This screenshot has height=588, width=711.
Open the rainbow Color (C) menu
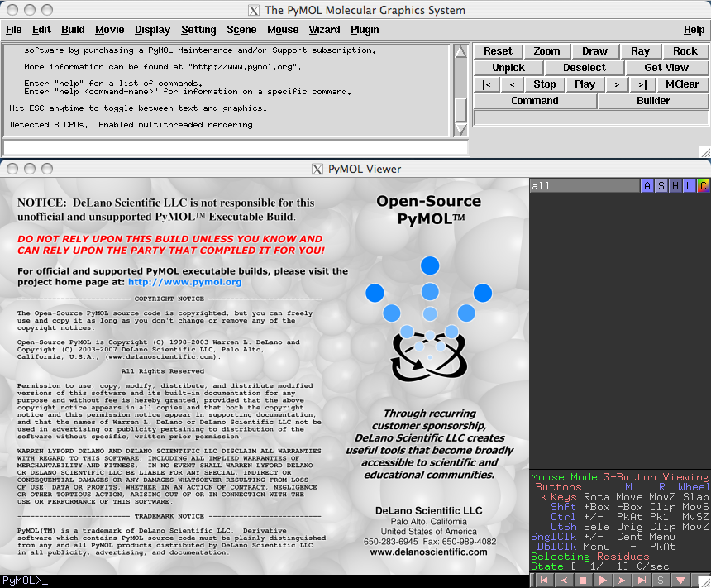703,186
